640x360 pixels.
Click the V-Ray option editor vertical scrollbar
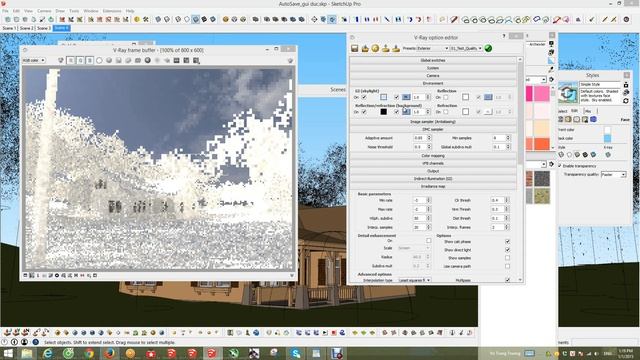coord(520,169)
